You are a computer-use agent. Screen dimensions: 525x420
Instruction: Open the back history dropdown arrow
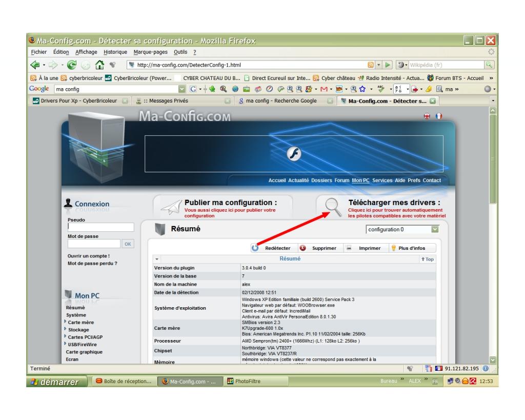[44, 65]
